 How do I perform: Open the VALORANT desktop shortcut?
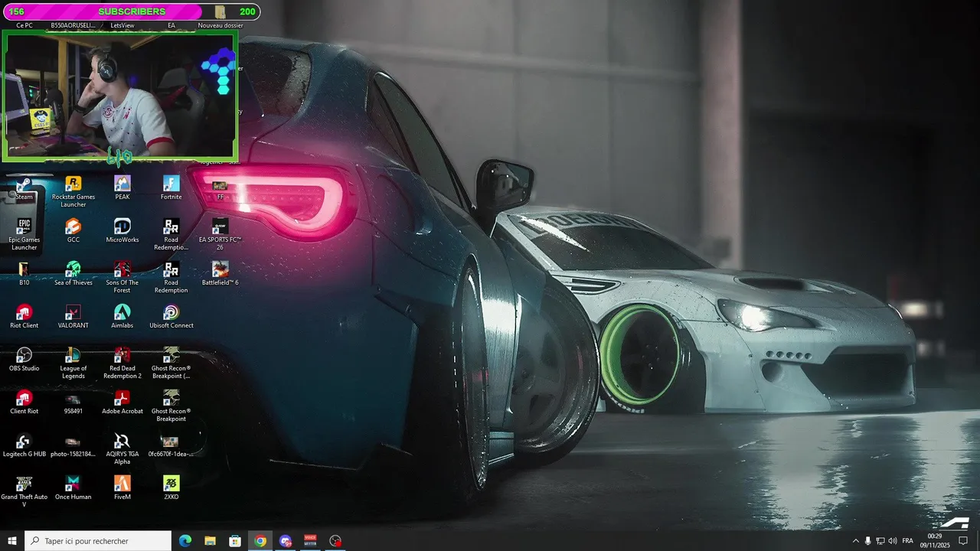[x=73, y=317]
